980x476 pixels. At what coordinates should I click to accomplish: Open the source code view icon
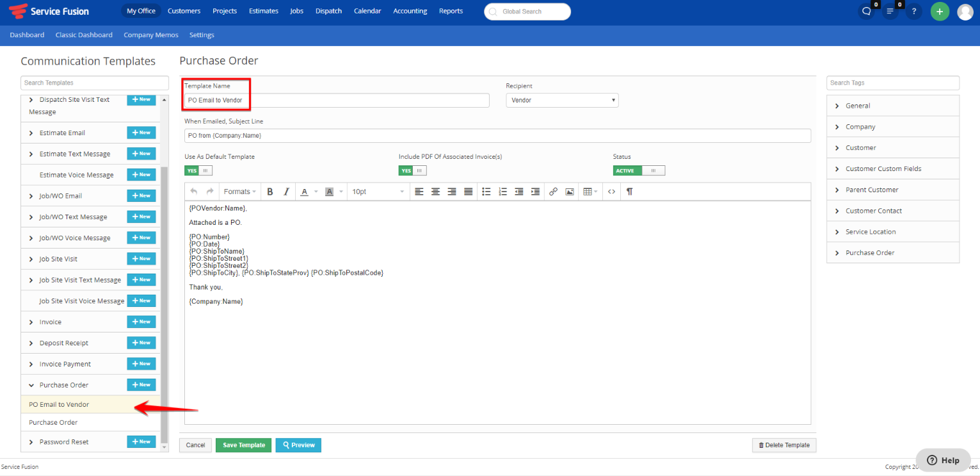coord(612,192)
